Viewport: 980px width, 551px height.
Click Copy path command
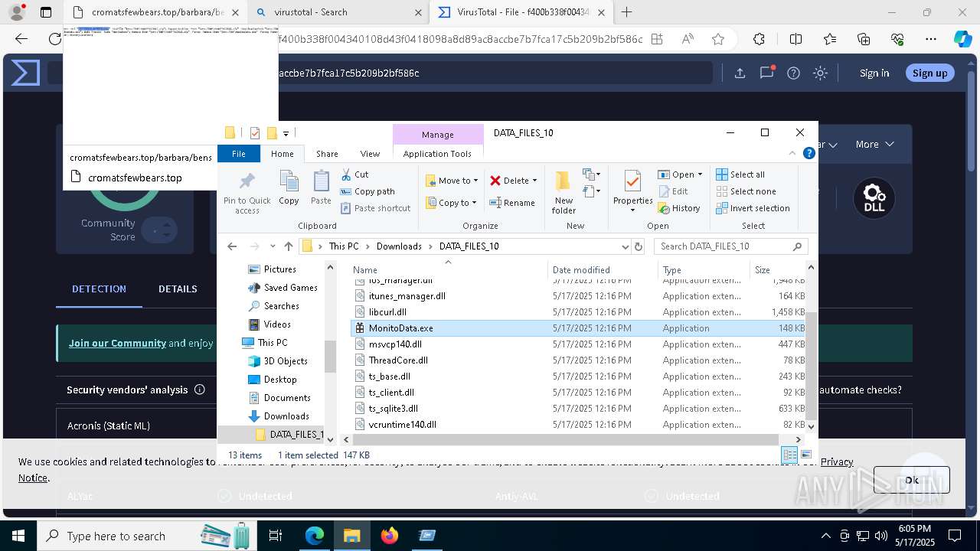click(x=367, y=191)
